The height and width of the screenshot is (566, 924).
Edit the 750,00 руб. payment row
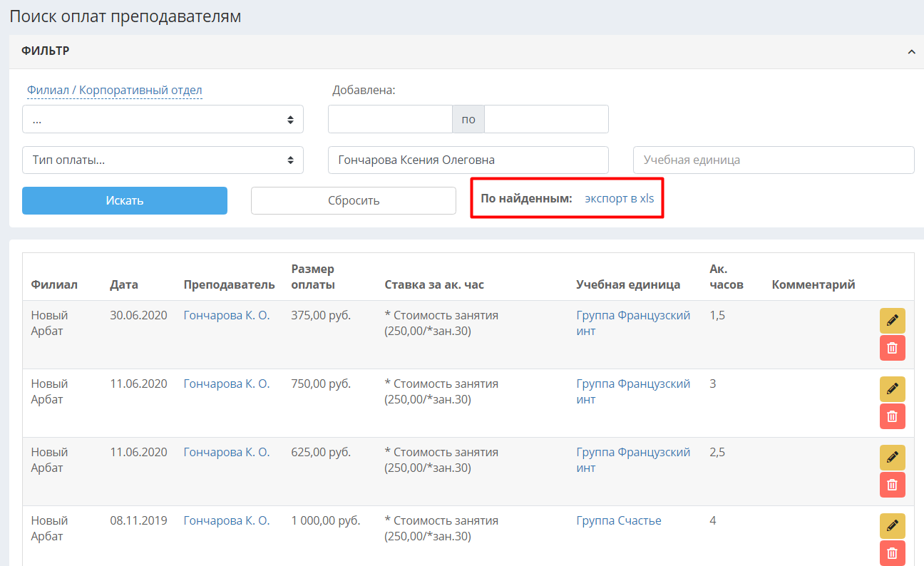coord(892,389)
